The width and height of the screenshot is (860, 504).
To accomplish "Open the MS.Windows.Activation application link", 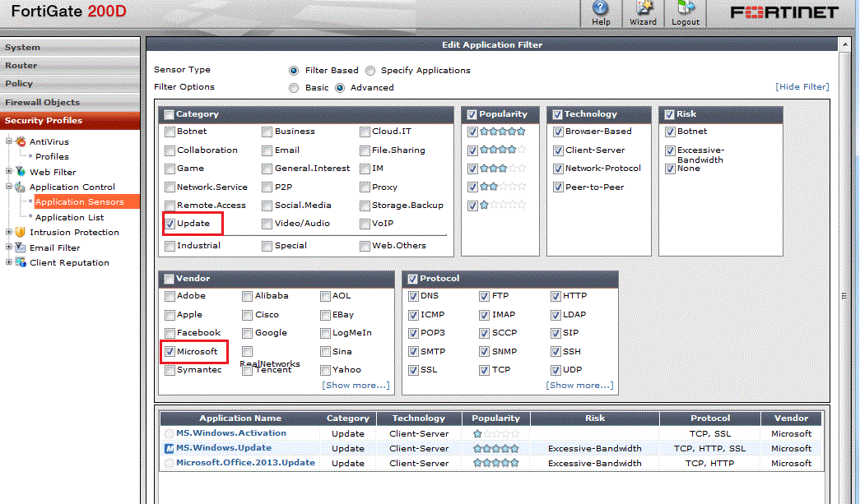I will pos(231,432).
